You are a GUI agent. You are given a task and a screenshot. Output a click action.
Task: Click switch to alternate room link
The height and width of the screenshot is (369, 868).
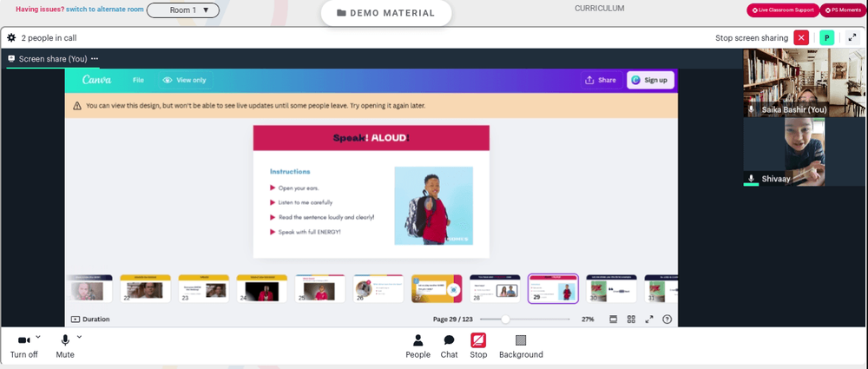(x=105, y=10)
